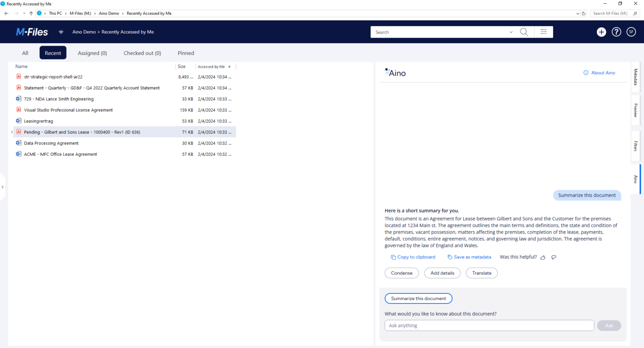Mark the summary helpful with thumbs up

tap(543, 257)
